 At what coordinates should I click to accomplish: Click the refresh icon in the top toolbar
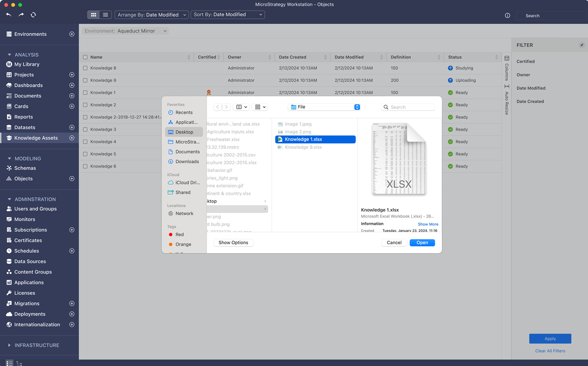click(x=33, y=15)
